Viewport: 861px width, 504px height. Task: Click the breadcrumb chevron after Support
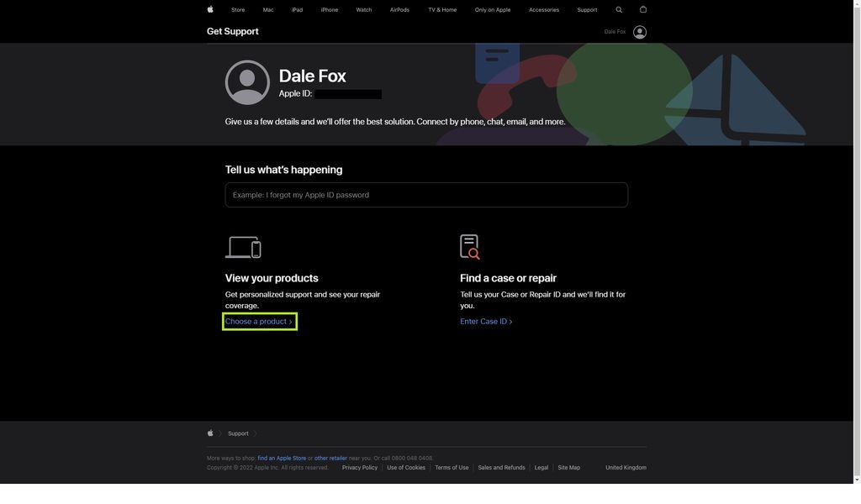[255, 433]
